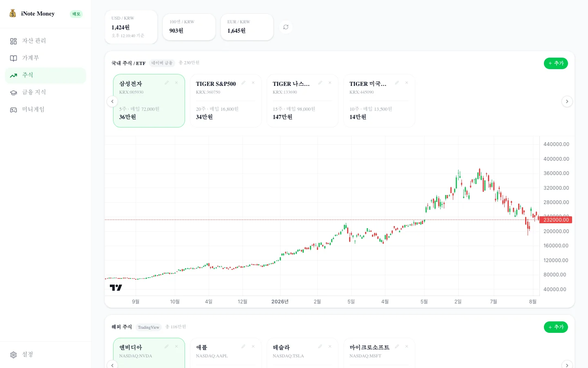Edit the 테슬라 holding
588x368 pixels.
click(x=320, y=346)
